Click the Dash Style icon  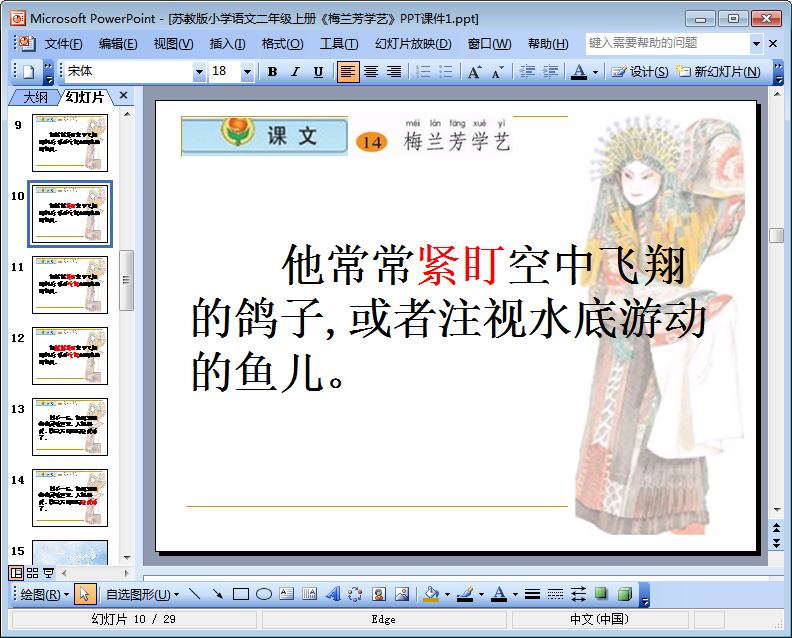[555, 594]
